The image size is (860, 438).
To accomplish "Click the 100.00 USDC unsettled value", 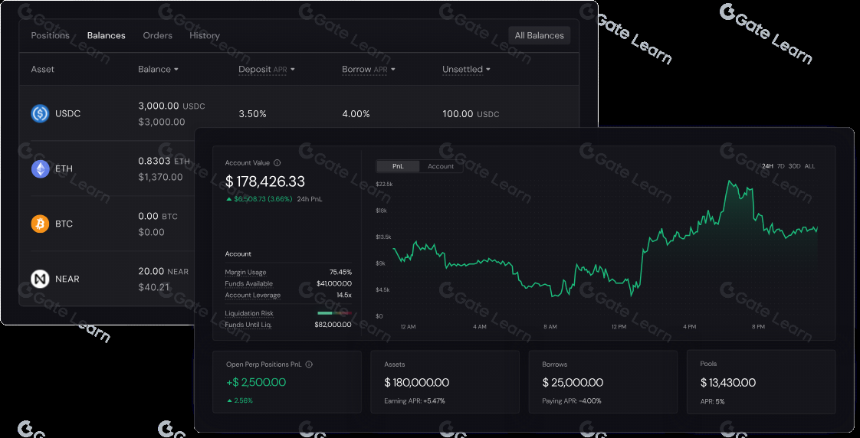I will point(471,114).
